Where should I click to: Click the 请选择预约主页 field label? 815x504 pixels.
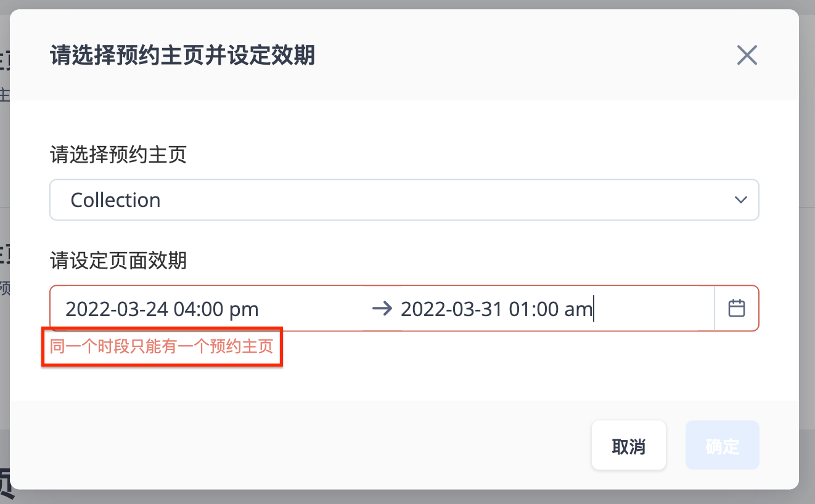(x=118, y=155)
